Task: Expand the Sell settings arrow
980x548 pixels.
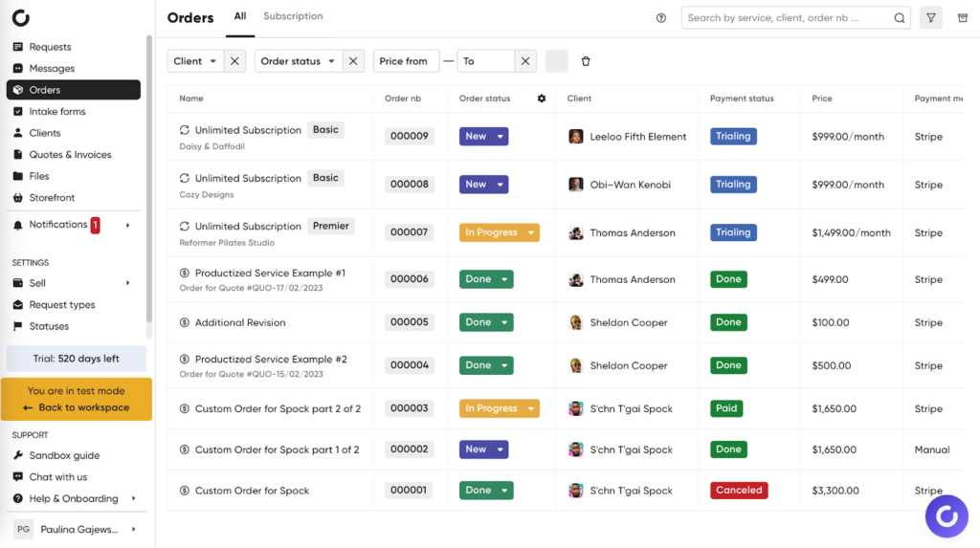Action: [x=128, y=283]
